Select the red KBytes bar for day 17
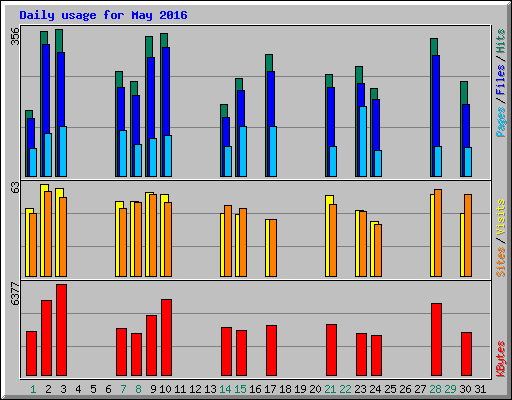 tap(271, 350)
